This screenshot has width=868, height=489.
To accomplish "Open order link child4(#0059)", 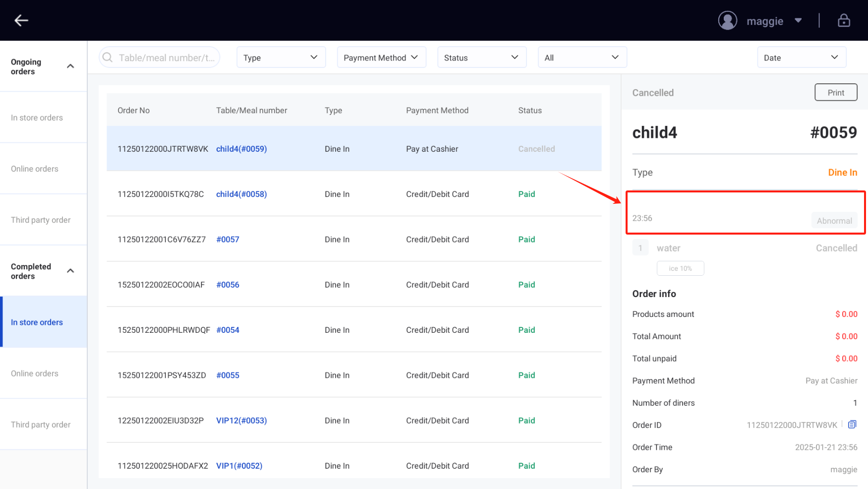I will click(x=241, y=149).
